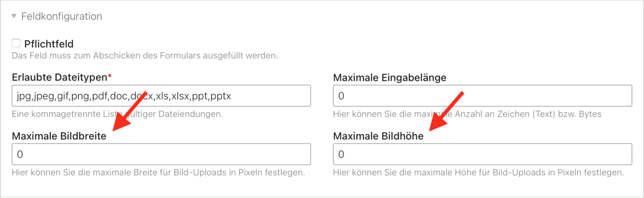Click the Pflichtfeld label text
Image resolution: width=644 pixels, height=198 pixels.
pos(49,44)
